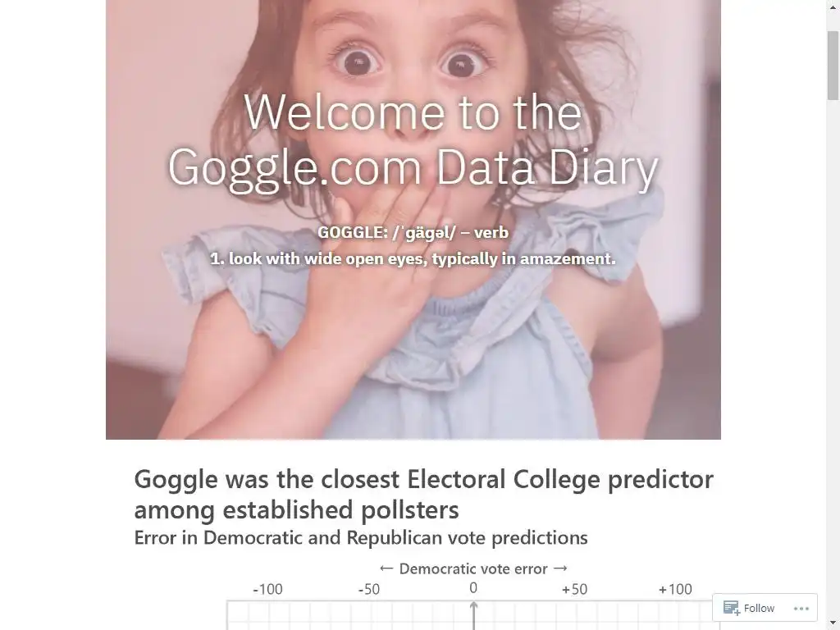Click the vertical scrollbar thumb
The image size is (840, 630).
pyautogui.click(x=833, y=66)
